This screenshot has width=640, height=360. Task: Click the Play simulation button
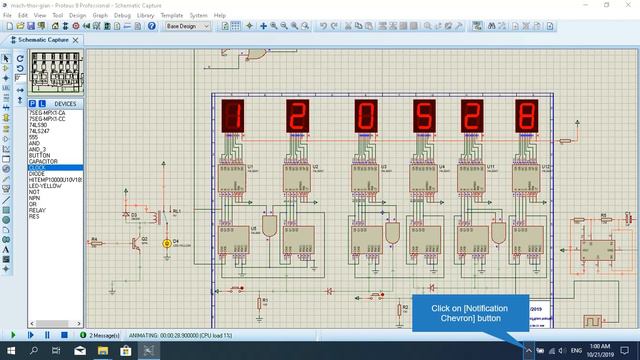tap(13, 335)
